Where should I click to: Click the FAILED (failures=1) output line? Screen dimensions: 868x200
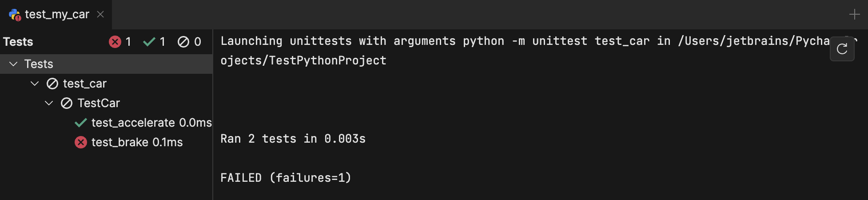point(286,178)
